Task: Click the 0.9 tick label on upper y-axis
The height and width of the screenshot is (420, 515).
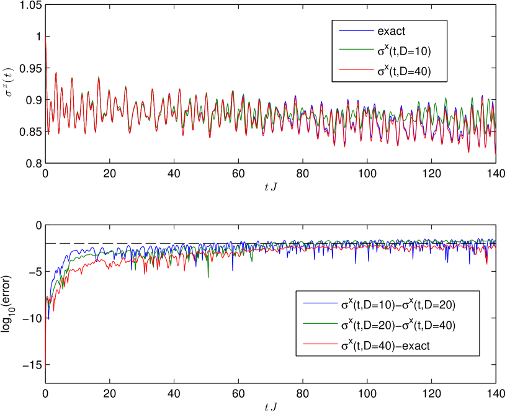Action: (34, 100)
